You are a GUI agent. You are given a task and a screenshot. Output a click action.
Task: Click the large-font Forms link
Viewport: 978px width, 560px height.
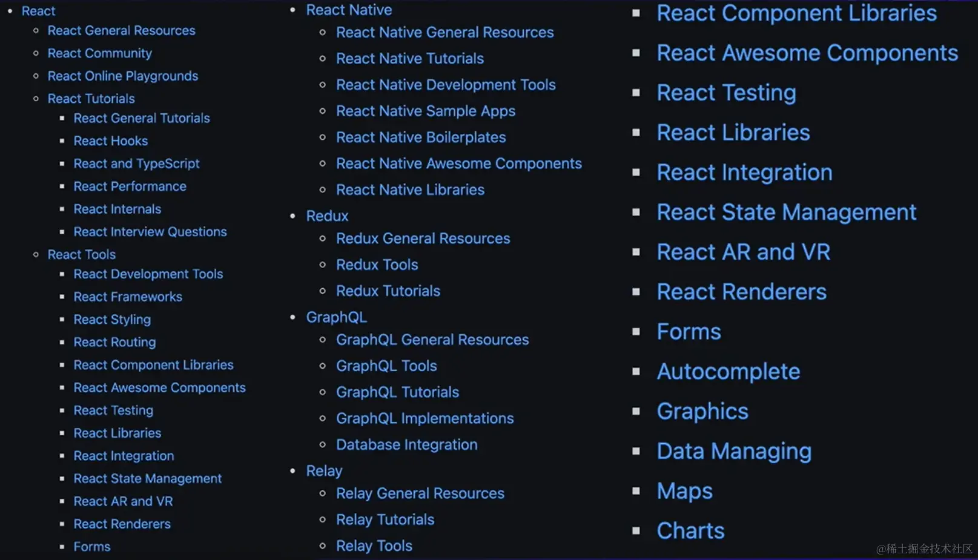click(x=689, y=332)
